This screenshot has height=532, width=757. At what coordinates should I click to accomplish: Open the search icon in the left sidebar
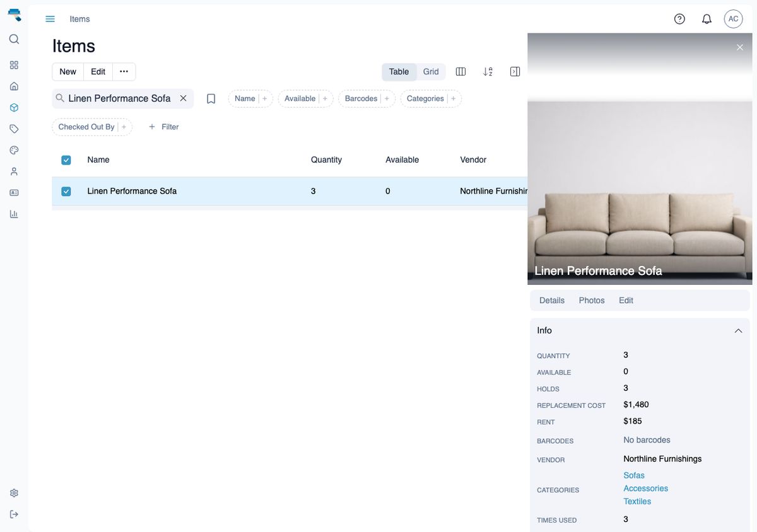(x=14, y=39)
